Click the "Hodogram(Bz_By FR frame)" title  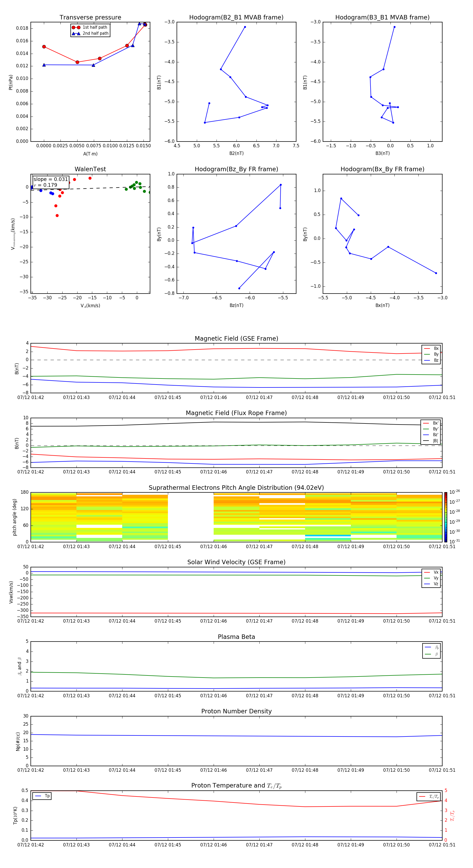point(236,169)
